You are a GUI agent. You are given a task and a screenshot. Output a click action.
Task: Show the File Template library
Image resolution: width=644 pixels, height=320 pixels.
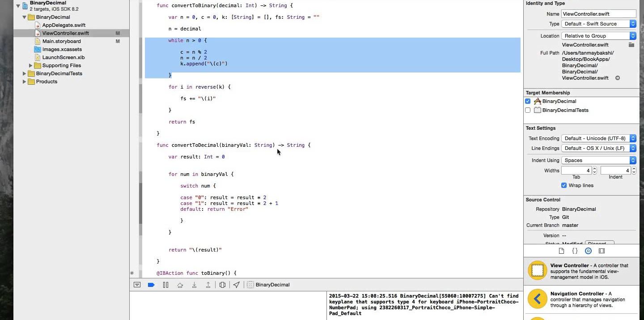(562, 251)
